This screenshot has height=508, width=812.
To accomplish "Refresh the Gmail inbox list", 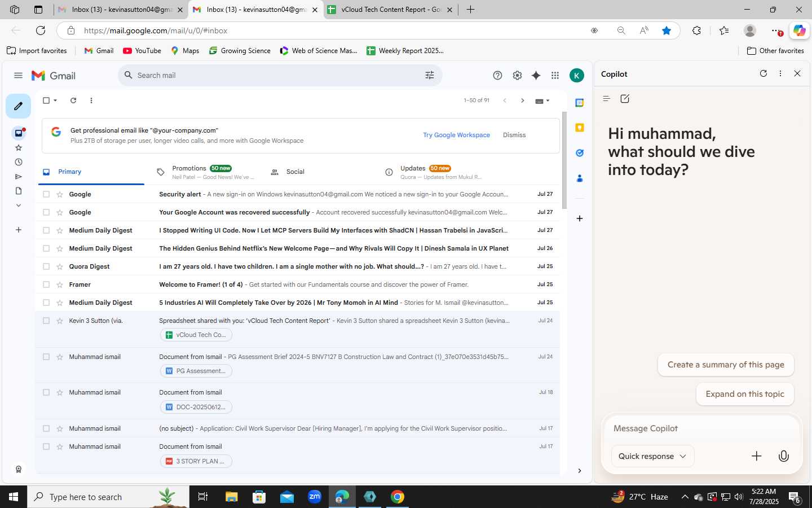I will 73,100.
